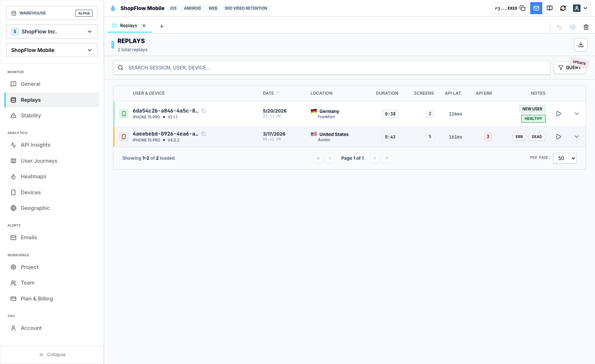This screenshot has height=364, width=595.
Task: Open the mail inbox icon in header
Action: click(536, 8)
